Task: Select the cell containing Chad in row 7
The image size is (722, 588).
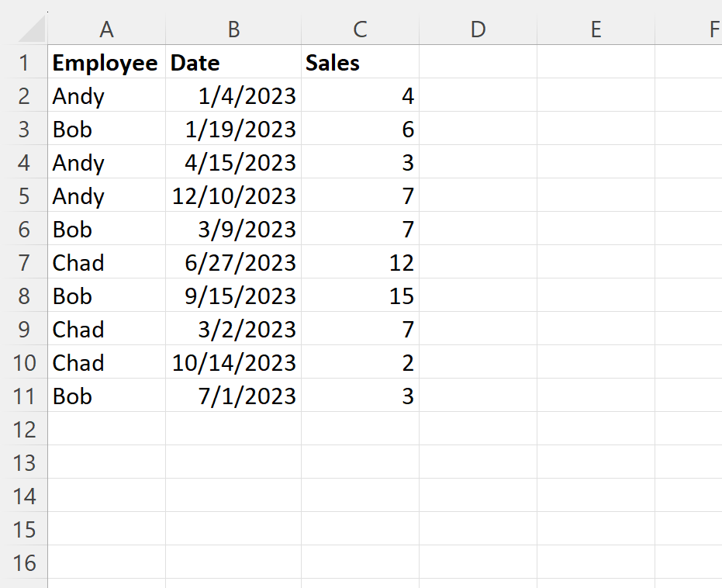Action: click(x=106, y=262)
